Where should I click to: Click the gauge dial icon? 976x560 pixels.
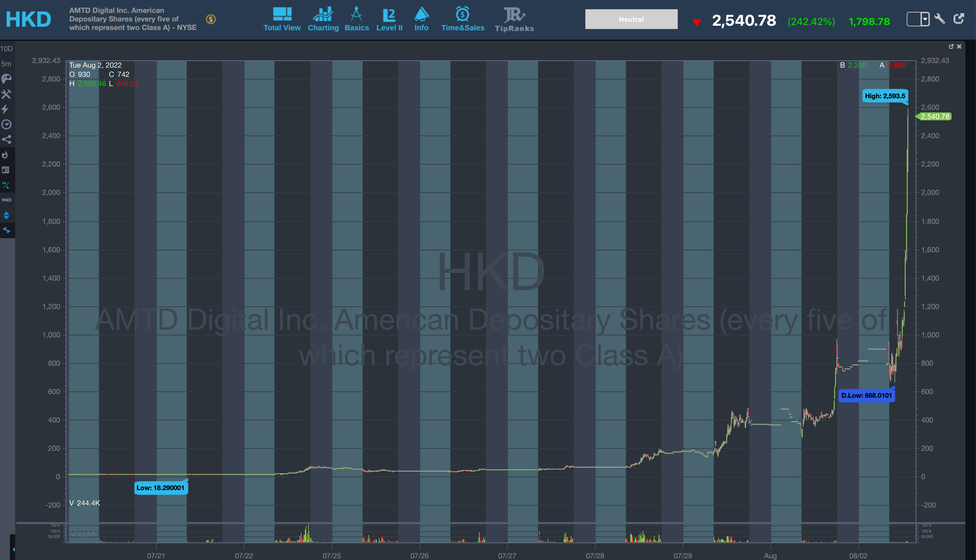coord(7,124)
